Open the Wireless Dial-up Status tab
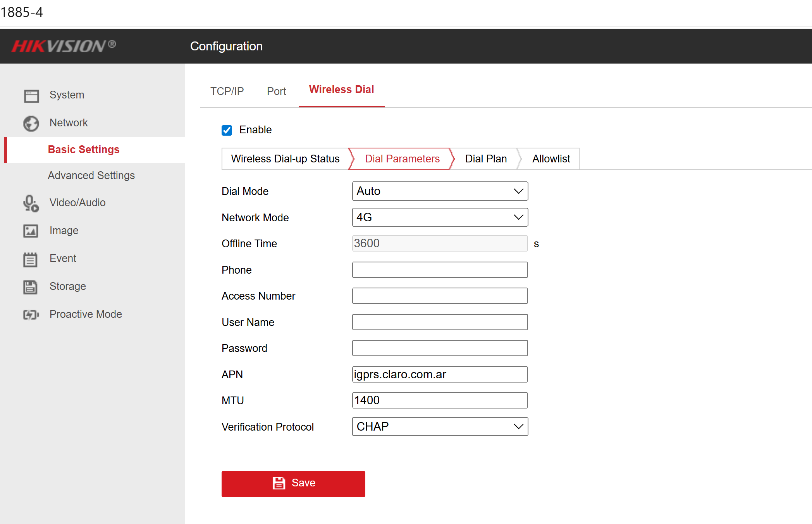812x524 pixels. click(285, 159)
